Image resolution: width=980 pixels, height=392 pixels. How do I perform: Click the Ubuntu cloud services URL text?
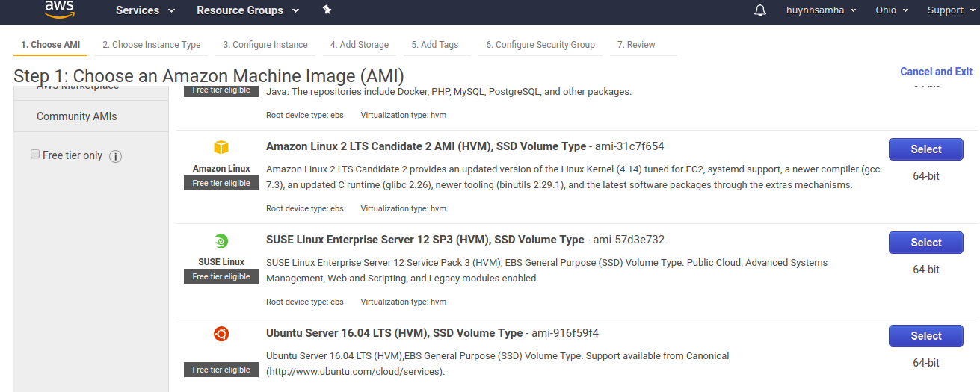[355, 371]
